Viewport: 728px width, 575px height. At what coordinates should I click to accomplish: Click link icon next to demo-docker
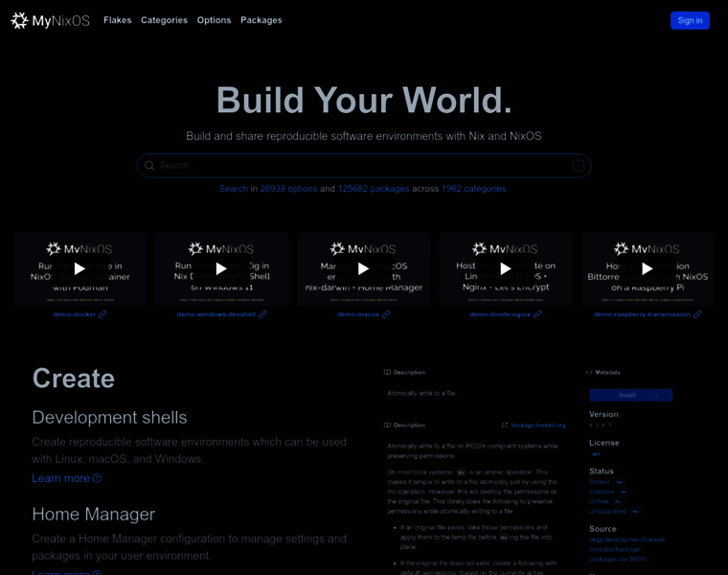tap(102, 314)
